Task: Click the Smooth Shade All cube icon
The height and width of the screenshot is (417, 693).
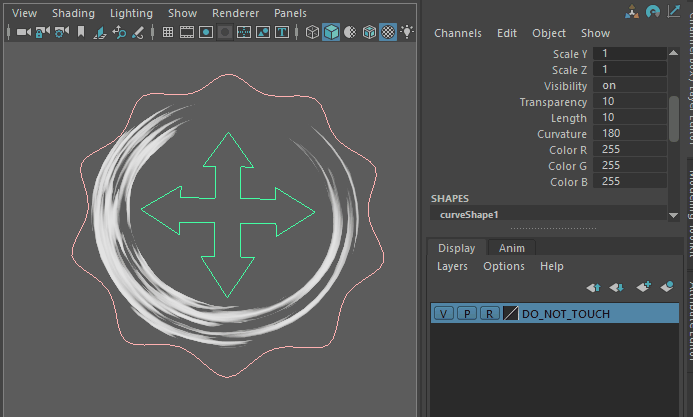Action: [331, 32]
